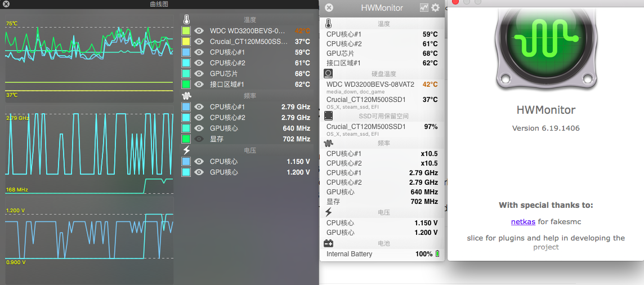Toggle the eye for GPU核心 1.200 V voltage
Screen dimensions: 644x285
(x=199, y=172)
